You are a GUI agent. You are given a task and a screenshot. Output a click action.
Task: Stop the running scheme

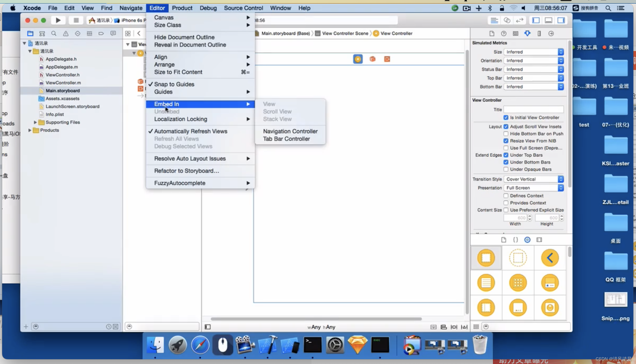coord(76,20)
